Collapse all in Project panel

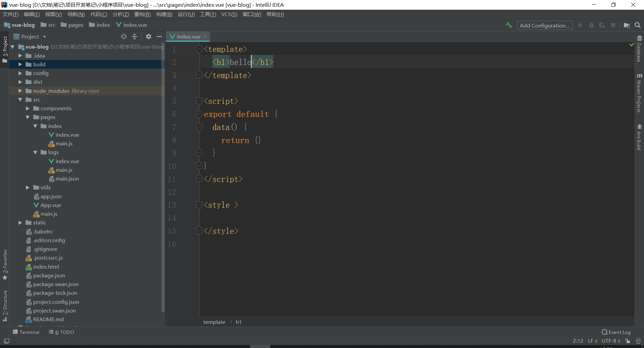tap(135, 37)
